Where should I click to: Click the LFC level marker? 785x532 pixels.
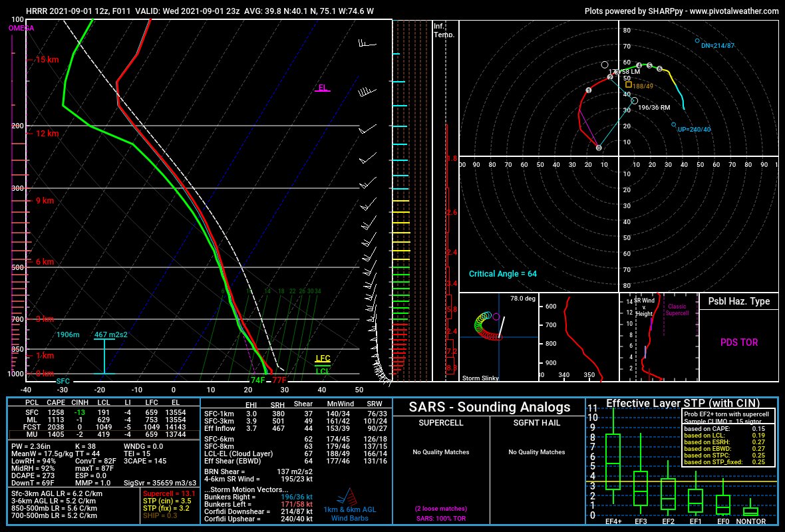323,359
